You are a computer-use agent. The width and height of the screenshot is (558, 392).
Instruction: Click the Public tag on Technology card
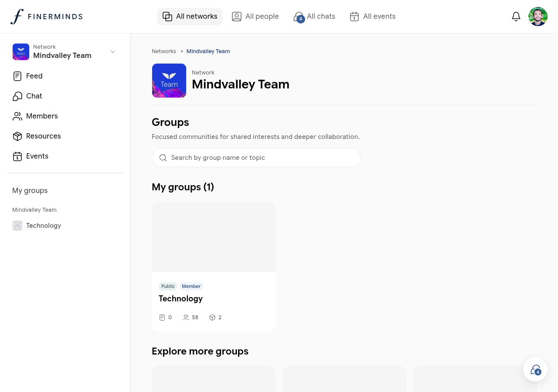pyautogui.click(x=168, y=286)
